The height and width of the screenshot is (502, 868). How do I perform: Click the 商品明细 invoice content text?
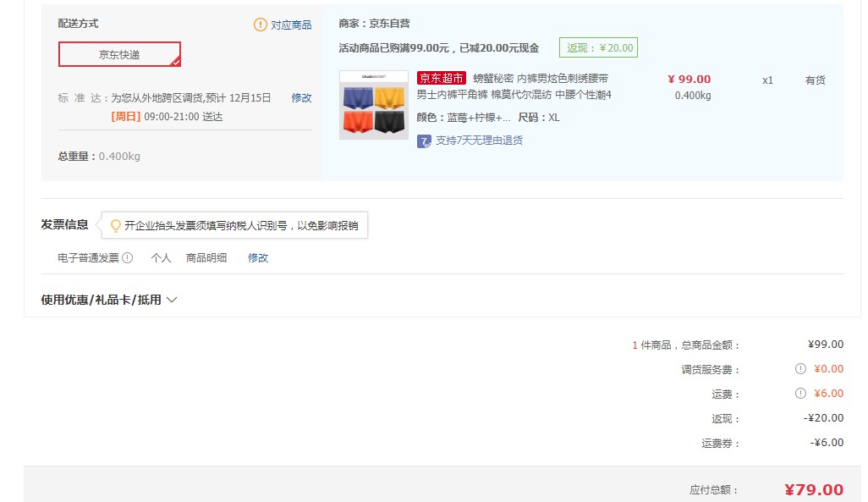tap(206, 257)
